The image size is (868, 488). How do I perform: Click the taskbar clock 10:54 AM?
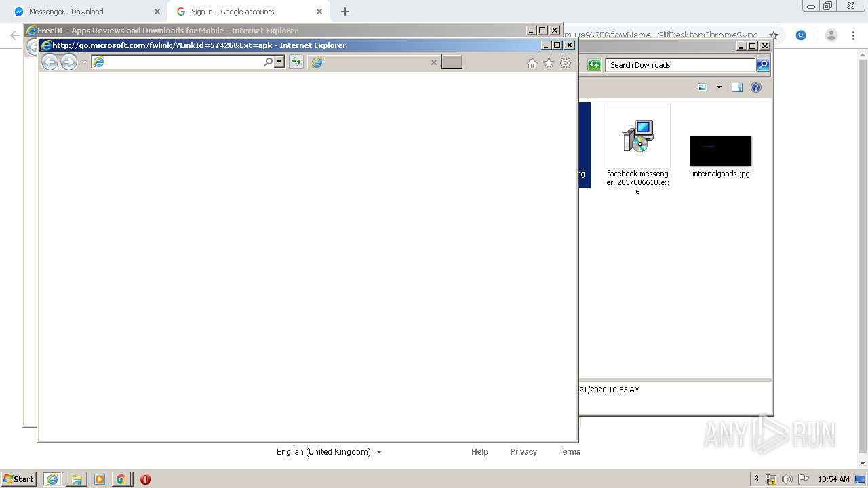point(833,479)
